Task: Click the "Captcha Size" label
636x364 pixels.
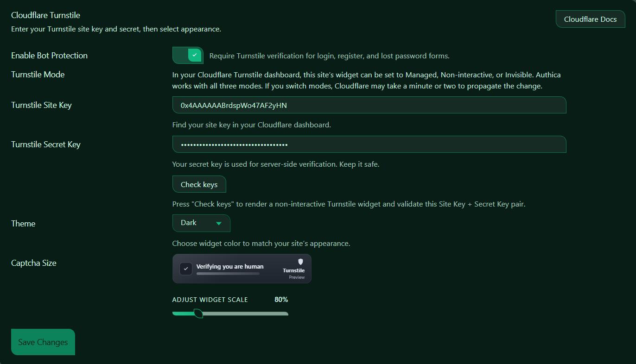Action: [x=34, y=263]
